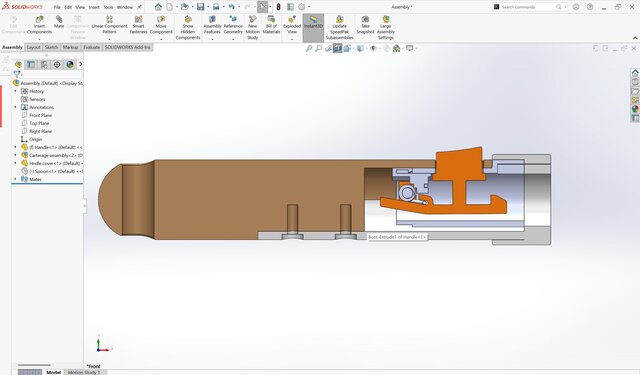Screen dimensions: 640x375
Task: Toggle the Section View button
Action: [x=337, y=49]
